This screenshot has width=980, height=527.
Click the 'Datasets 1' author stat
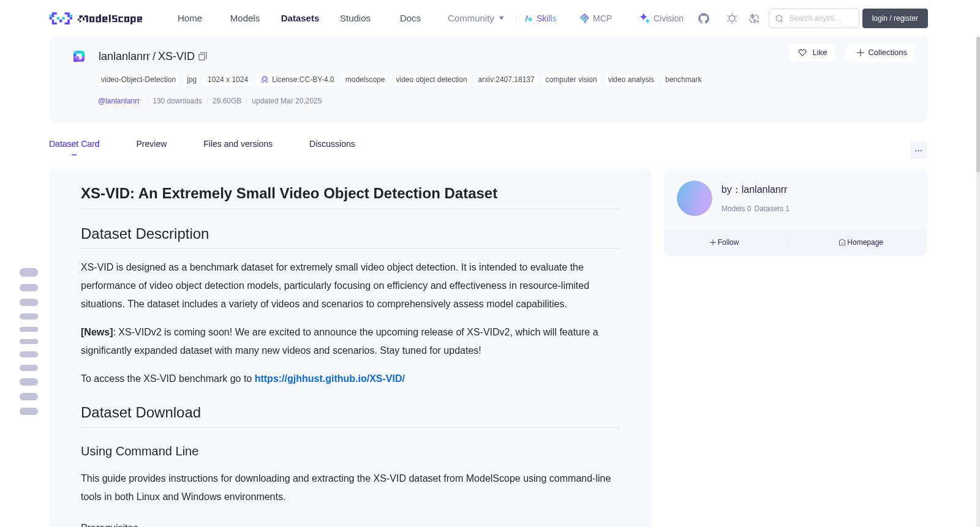(772, 209)
